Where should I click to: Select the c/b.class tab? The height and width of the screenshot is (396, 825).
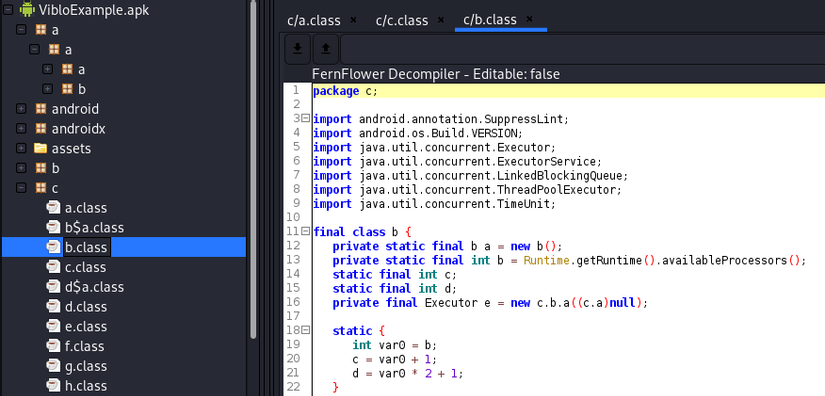pos(490,19)
